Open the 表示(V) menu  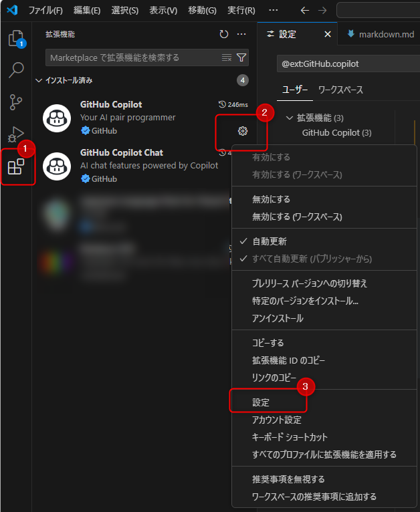[x=163, y=11]
